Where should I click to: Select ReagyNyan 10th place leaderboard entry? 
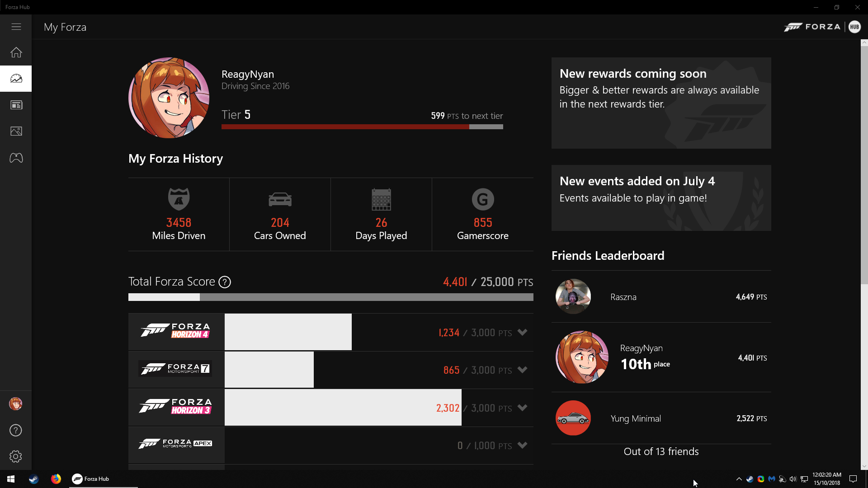661,357
